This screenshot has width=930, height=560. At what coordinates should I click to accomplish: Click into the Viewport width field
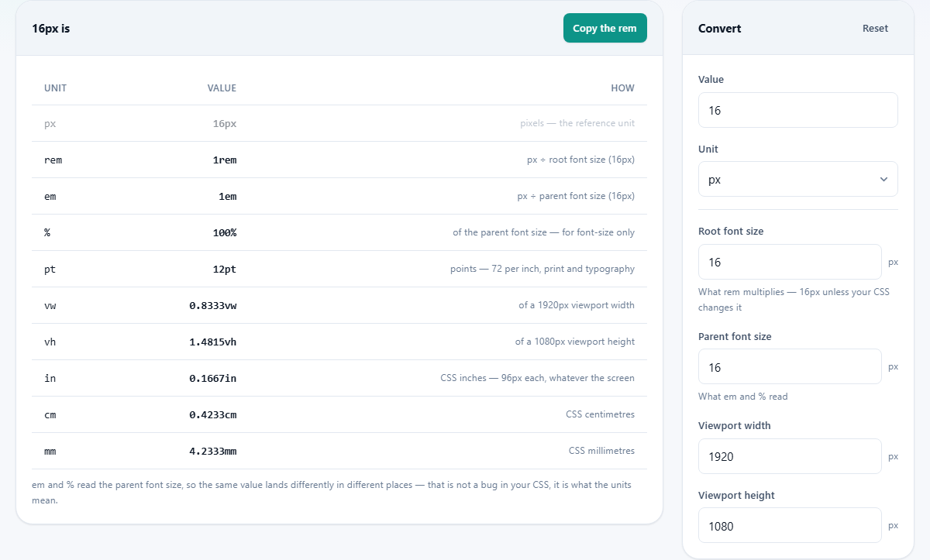790,456
